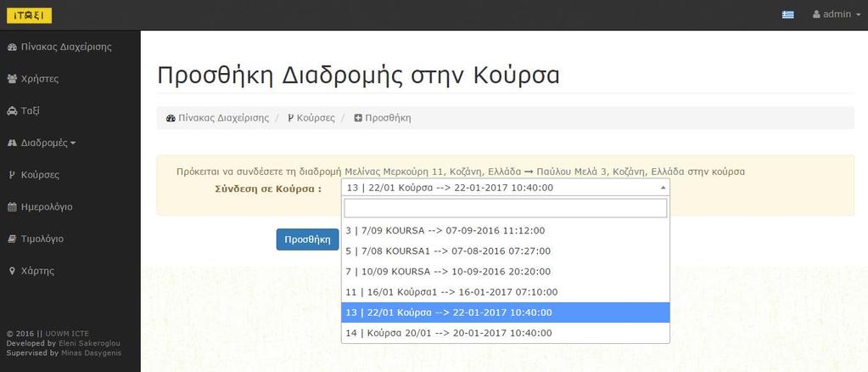
Task: Click breadcrumb dashboard icon
Action: click(x=171, y=118)
